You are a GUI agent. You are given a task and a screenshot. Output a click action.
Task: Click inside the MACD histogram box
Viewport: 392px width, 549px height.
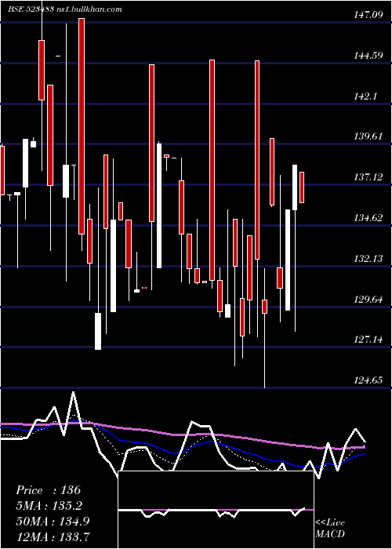[216, 510]
